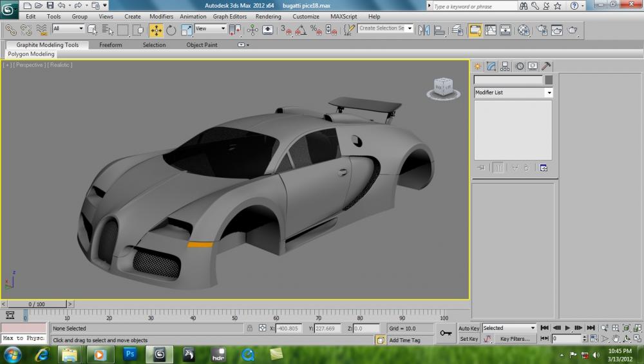Open the Schematic View icon
This screenshot has width=644, height=364.
click(x=506, y=30)
